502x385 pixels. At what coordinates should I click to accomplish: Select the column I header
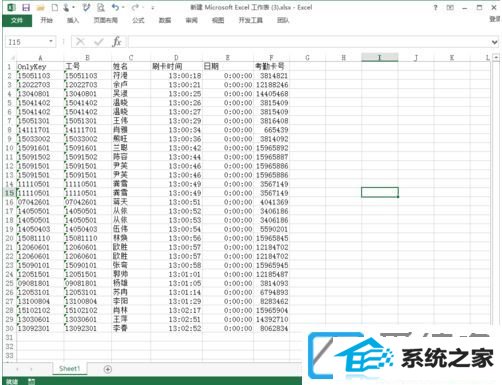tap(379, 57)
